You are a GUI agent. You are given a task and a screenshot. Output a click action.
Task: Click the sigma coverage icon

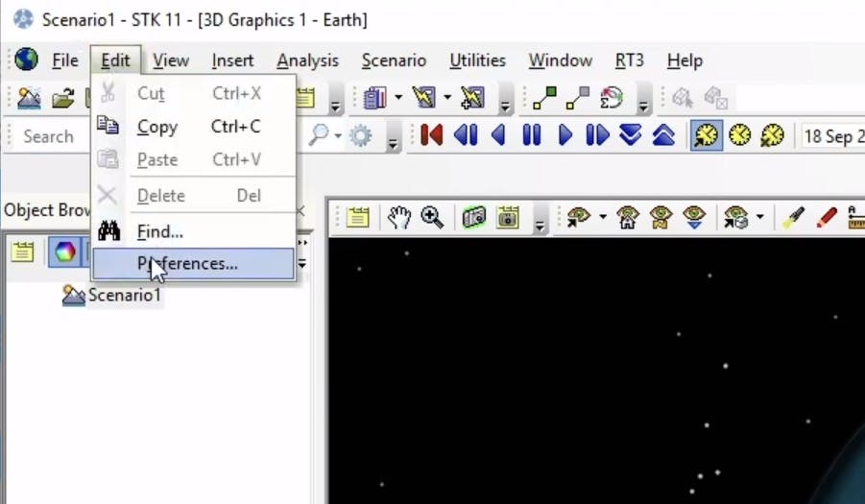611,98
